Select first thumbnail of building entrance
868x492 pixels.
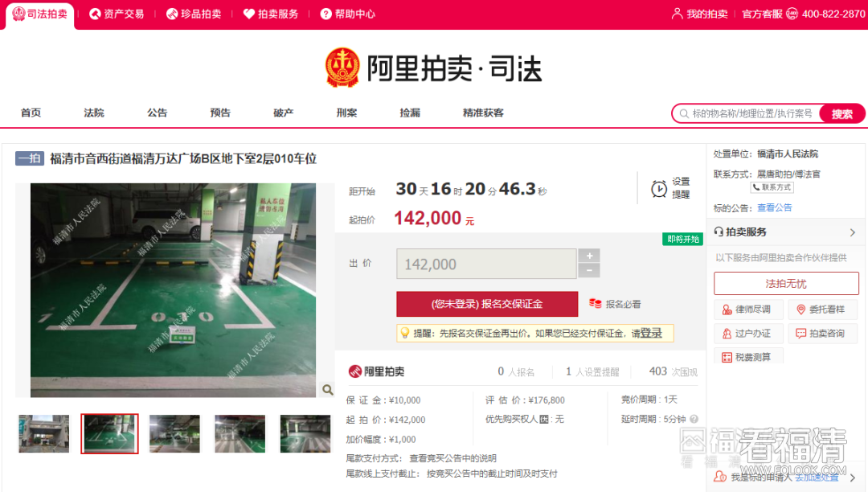(43, 434)
